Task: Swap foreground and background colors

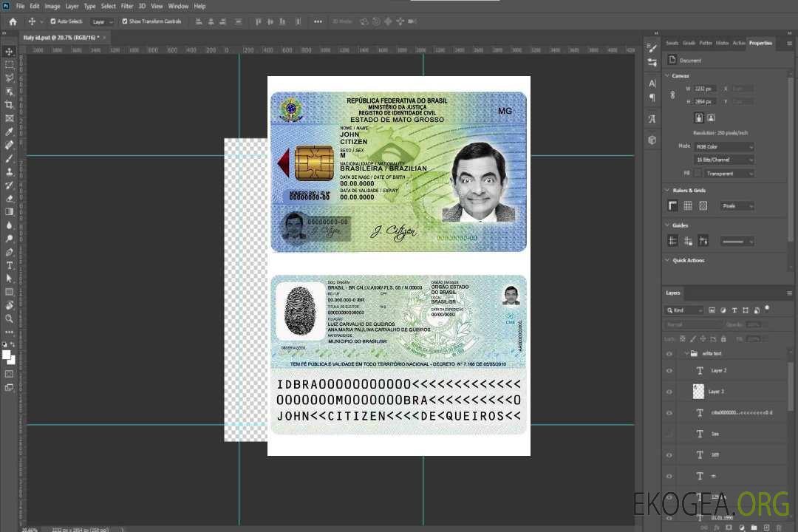Action: (x=13, y=344)
